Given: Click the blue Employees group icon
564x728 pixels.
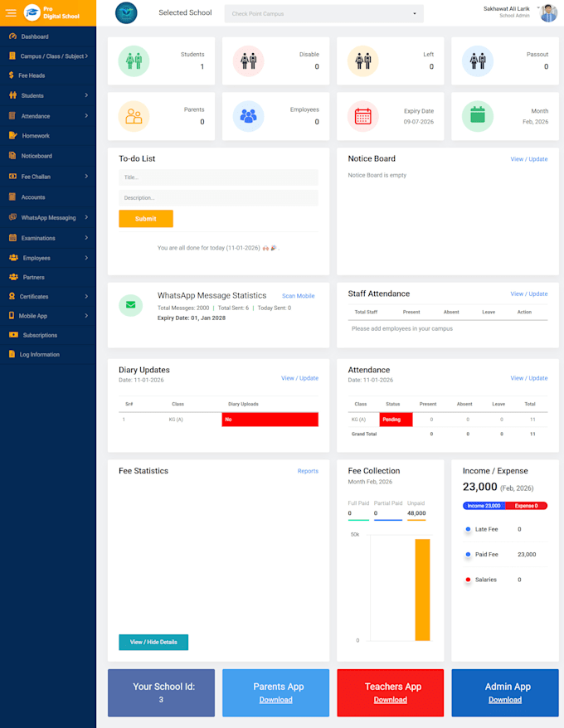Looking at the screenshot, I should (x=248, y=116).
